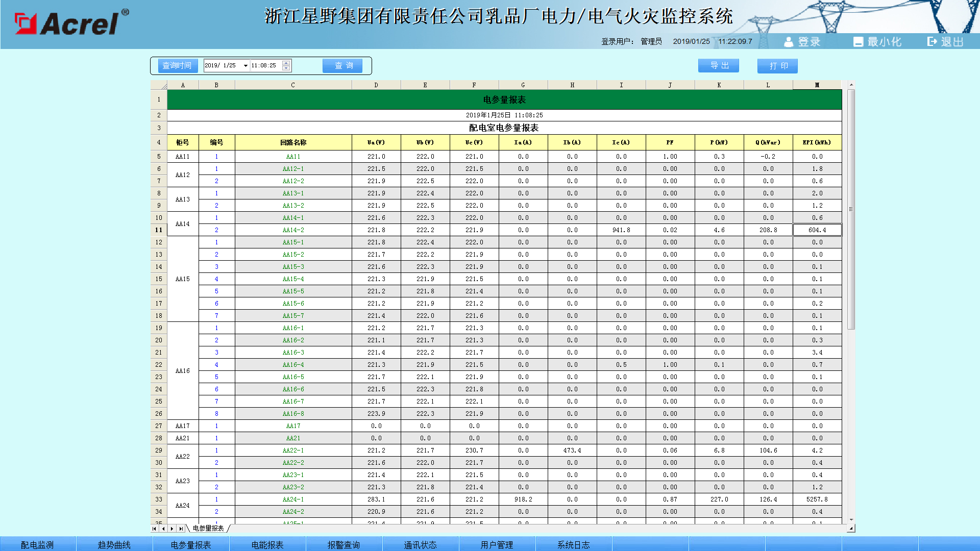Click the 管理员 logged-in user label
The height and width of the screenshot is (551, 980).
[651, 41]
